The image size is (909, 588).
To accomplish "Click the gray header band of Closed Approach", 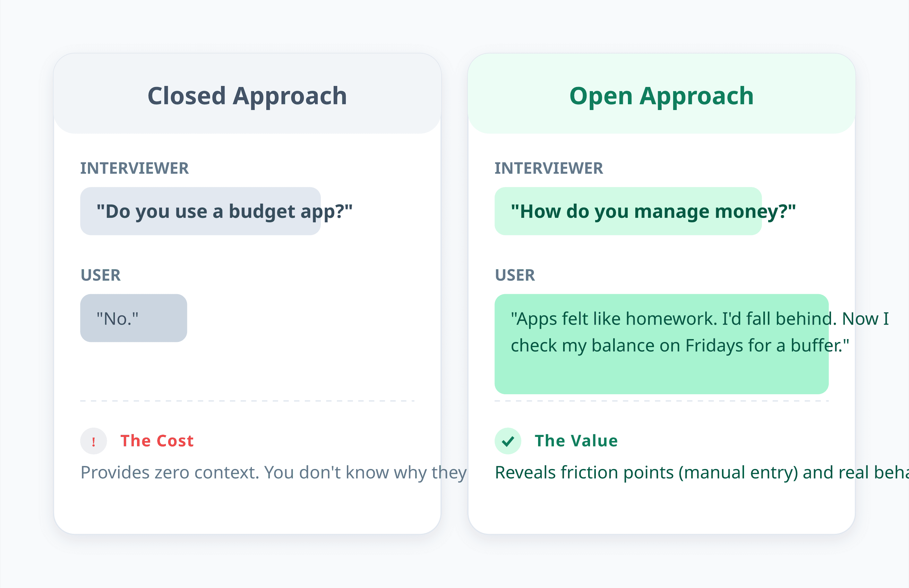I will (x=247, y=94).
